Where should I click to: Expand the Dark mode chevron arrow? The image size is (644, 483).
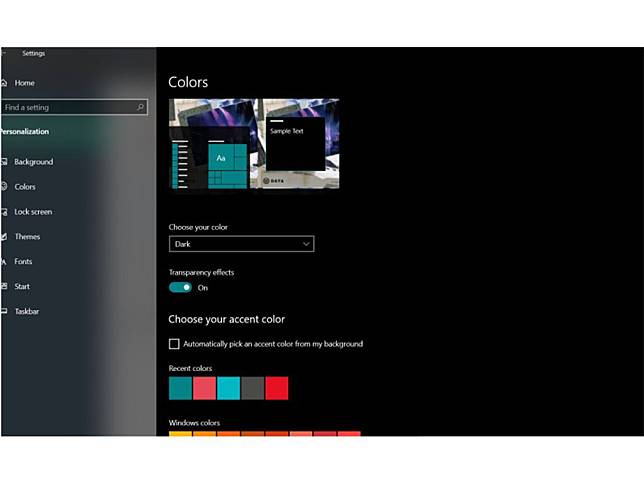[x=306, y=244]
